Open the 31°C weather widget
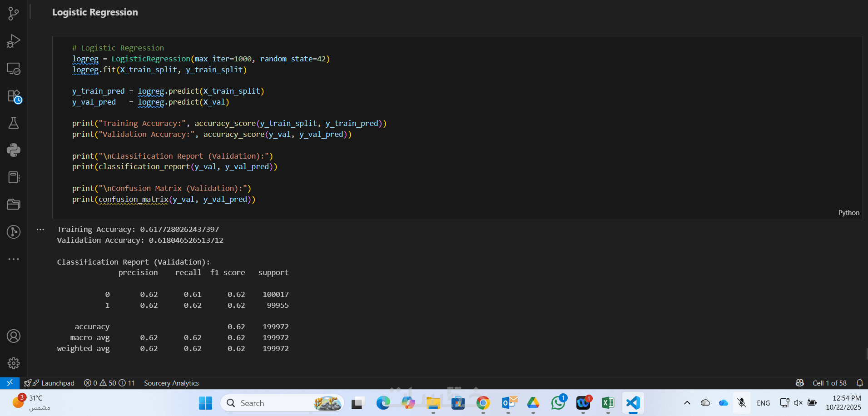Viewport: 868px width, 416px height. point(32,402)
